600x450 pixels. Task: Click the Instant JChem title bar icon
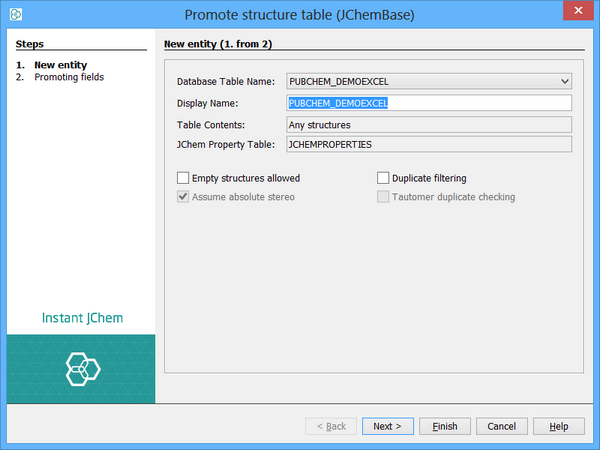pos(16,15)
